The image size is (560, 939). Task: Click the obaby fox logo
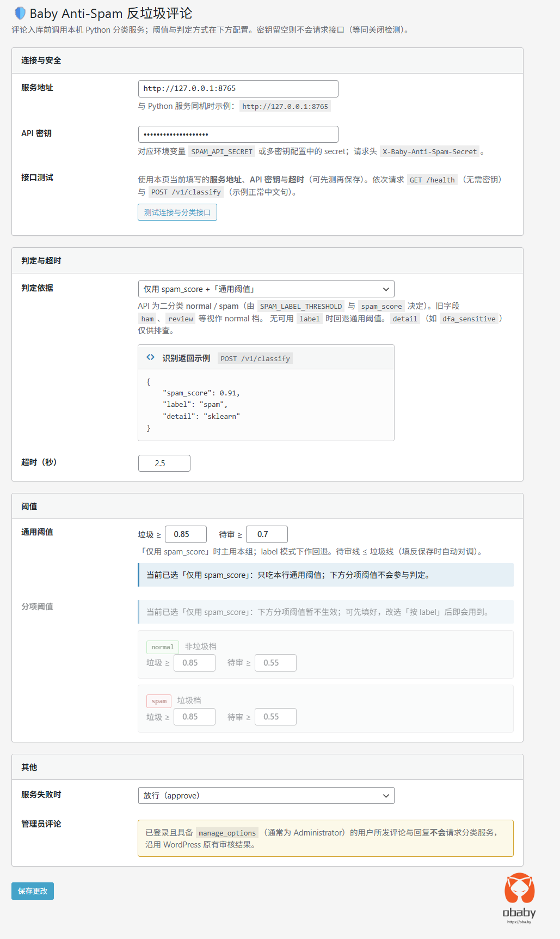pos(519,888)
